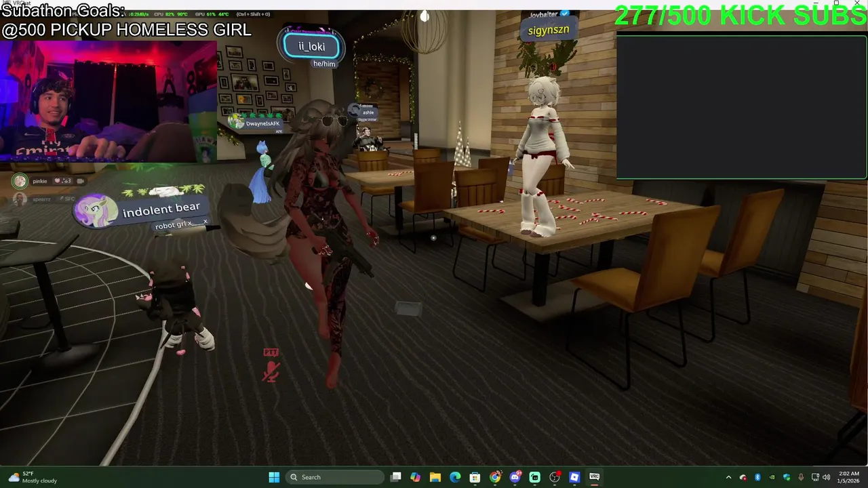Open the NVIDIA tray icon

click(x=772, y=477)
